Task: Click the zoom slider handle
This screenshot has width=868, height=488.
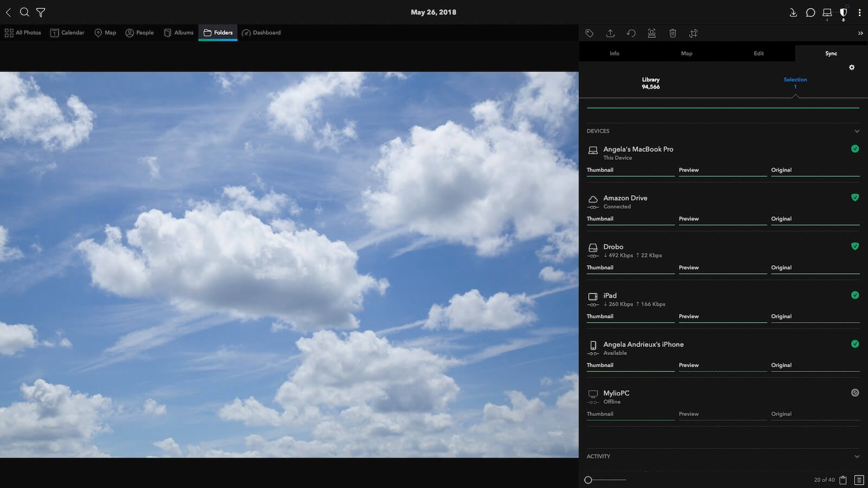Action: 588,480
